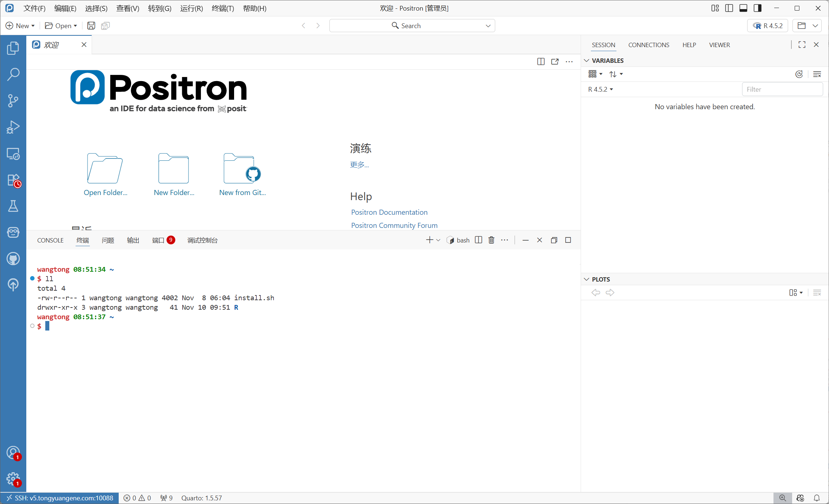
Task: Click the Copilot status icon in status bar
Action: tap(800, 498)
